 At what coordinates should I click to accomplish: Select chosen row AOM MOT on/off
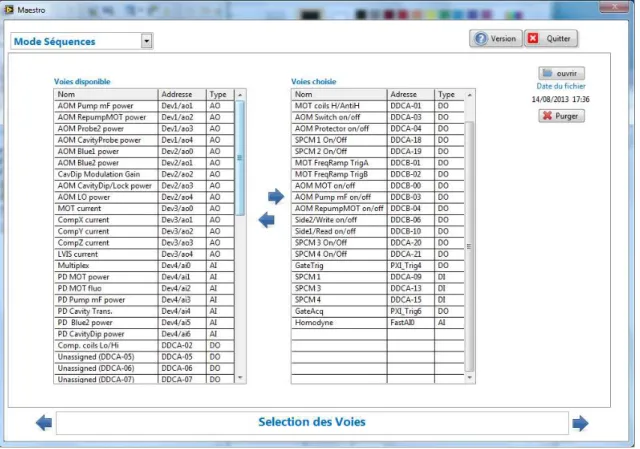click(378, 186)
